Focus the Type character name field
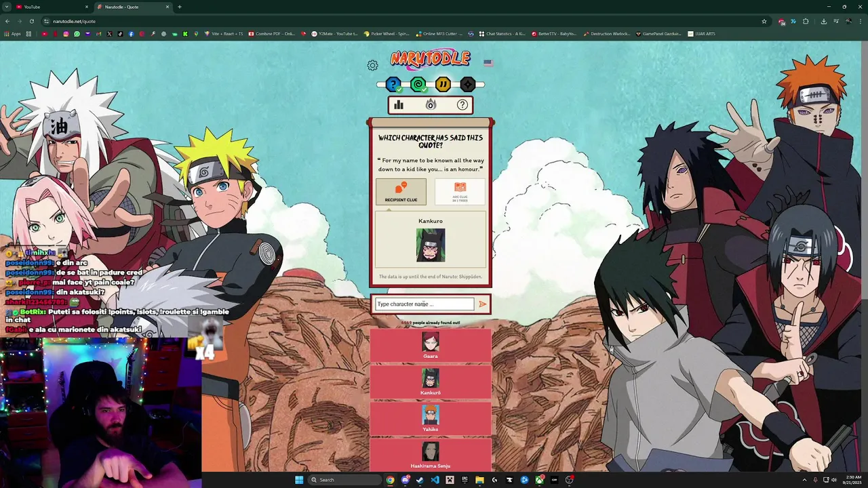868x488 pixels. (x=425, y=304)
